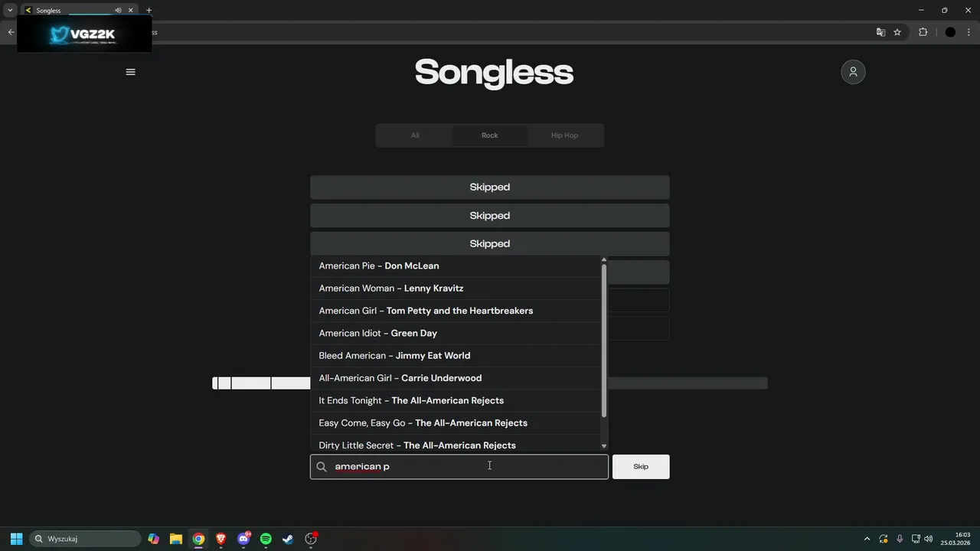Click the third Skipped guess row
Screen dimensions: 980x551
point(490,243)
